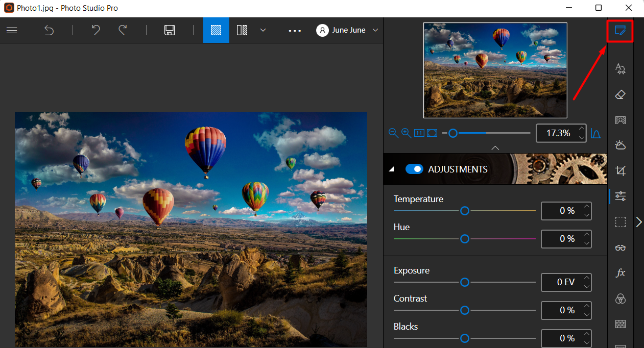
Task: Click the June June account avatar icon
Action: pos(322,30)
